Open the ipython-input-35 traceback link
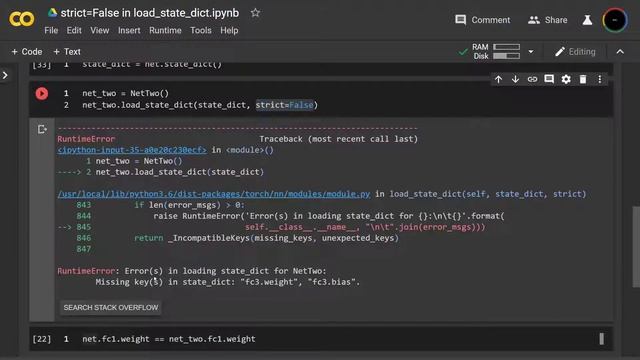This screenshot has height=360, width=640. click(x=132, y=150)
